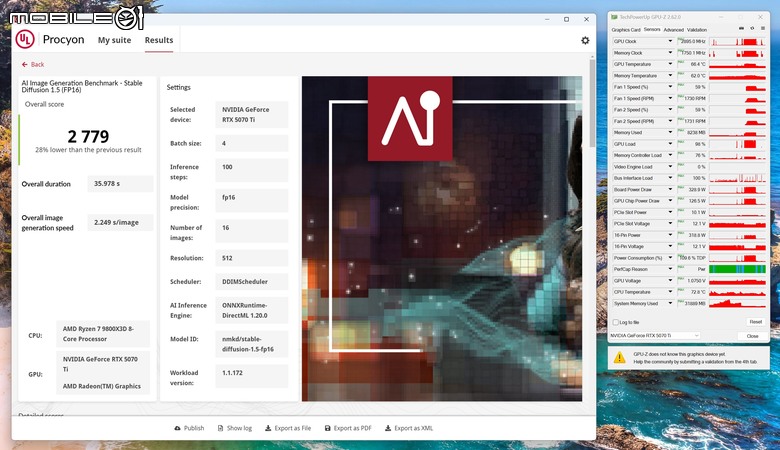The width and height of the screenshot is (780, 450).
Task: Export result as XML
Action: [x=408, y=428]
